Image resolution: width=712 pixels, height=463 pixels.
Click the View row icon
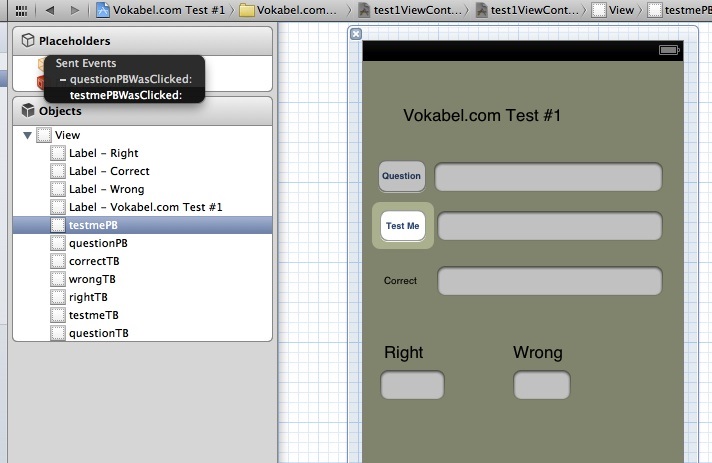click(x=44, y=135)
